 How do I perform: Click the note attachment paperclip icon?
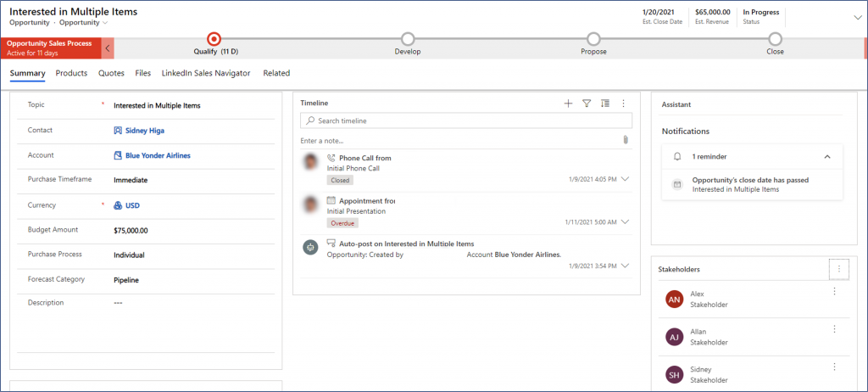(x=626, y=140)
